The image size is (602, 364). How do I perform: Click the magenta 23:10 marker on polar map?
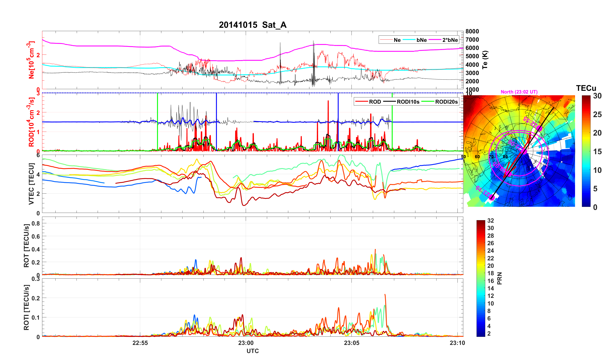(491, 197)
